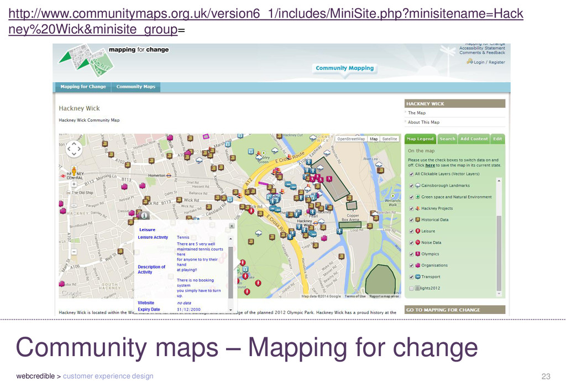Click Green space legend icon
The height and width of the screenshot is (392, 566).
(418, 197)
